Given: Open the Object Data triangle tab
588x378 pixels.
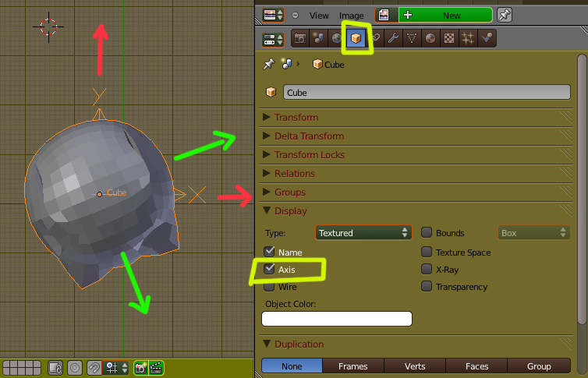Looking at the screenshot, I should pos(412,38).
